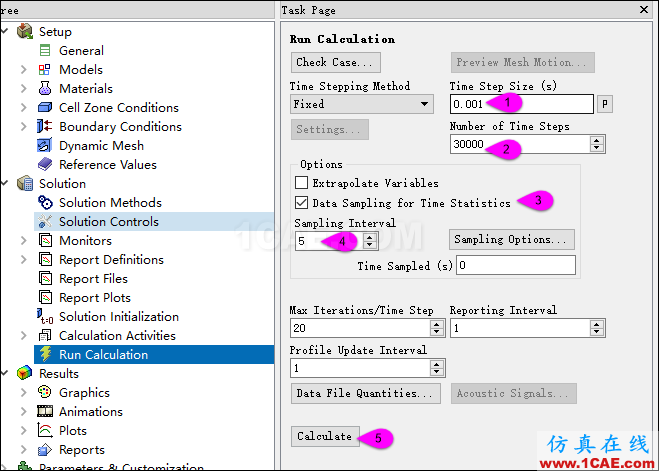Open Reference Values book icon

(x=45, y=164)
